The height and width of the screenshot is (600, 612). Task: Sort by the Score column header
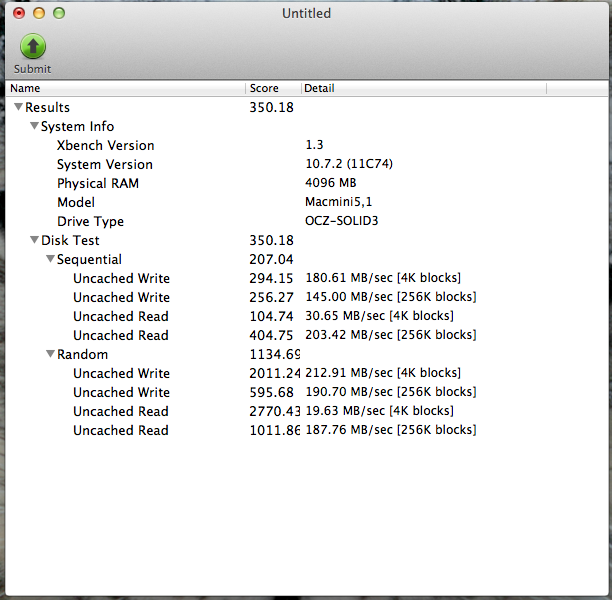click(x=273, y=88)
